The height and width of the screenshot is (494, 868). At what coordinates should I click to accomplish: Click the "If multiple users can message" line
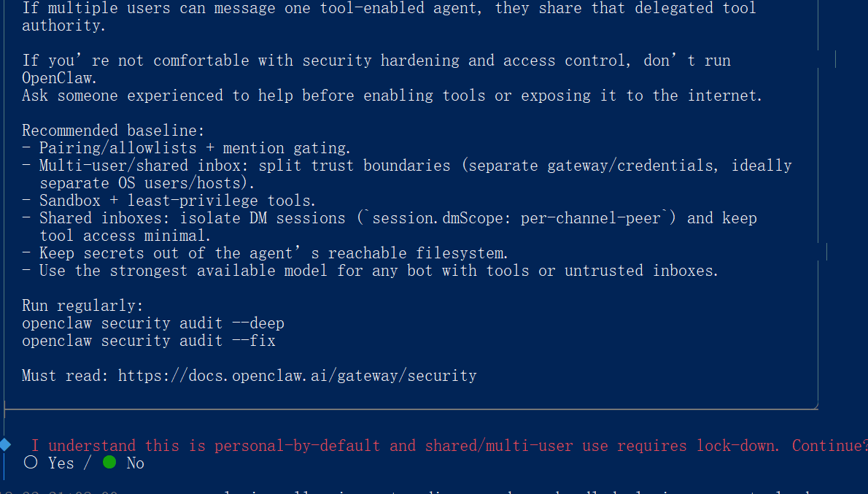389,9
